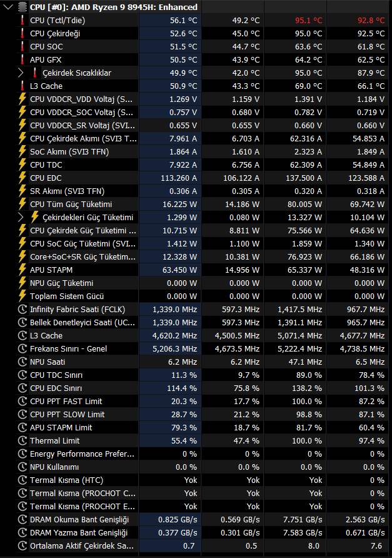
Task: Click the 138.2 % EDC limit maximum
Action: point(306,388)
